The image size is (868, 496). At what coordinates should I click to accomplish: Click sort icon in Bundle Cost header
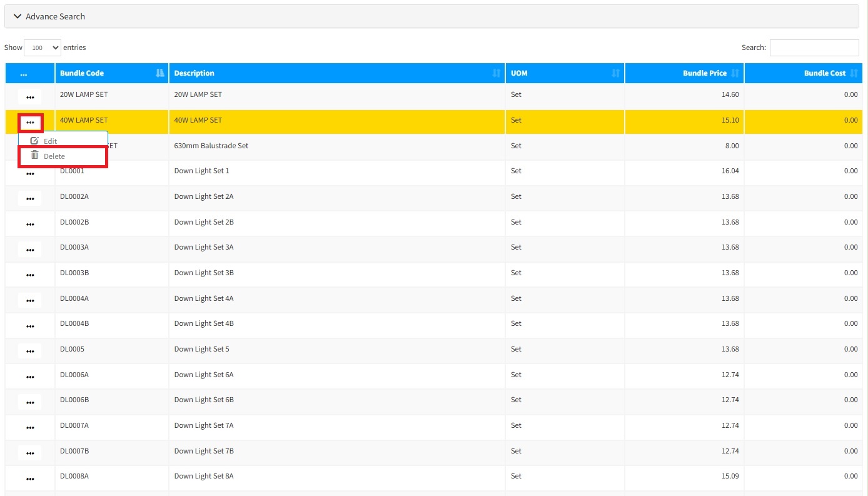click(854, 73)
